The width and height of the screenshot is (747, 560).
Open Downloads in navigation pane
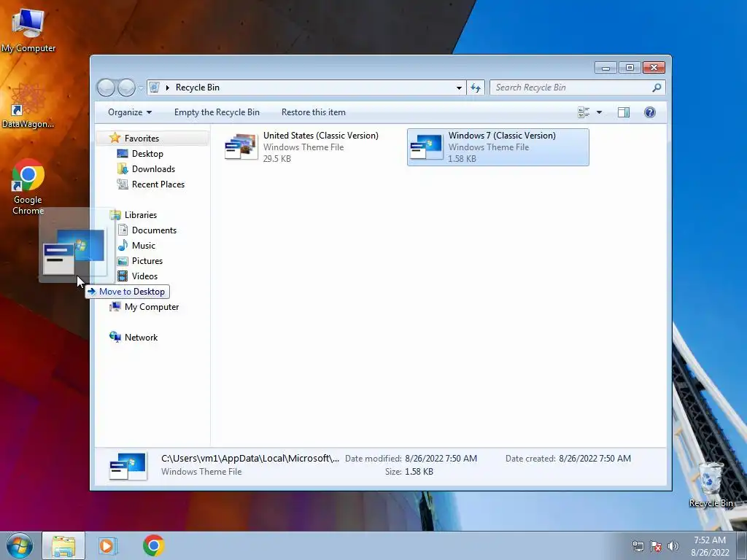coord(153,169)
